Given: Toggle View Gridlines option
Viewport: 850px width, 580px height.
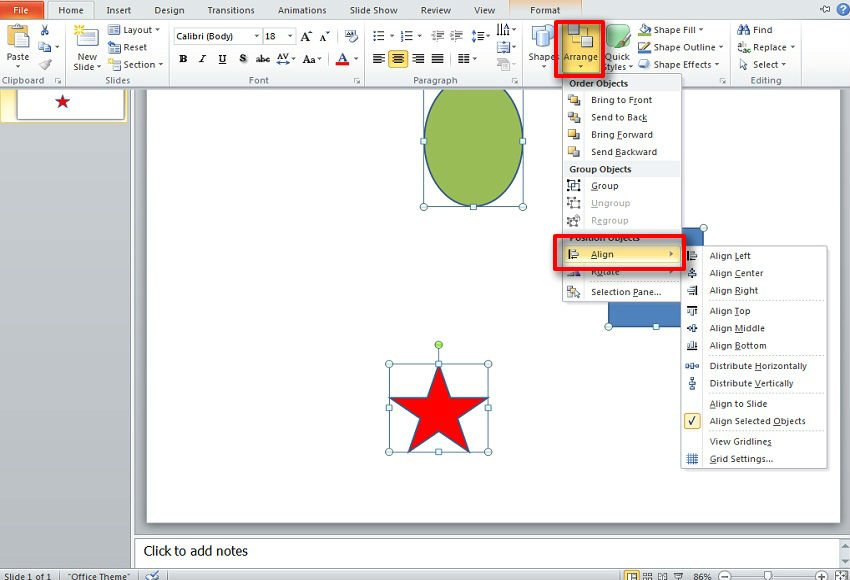Looking at the screenshot, I should 740,441.
